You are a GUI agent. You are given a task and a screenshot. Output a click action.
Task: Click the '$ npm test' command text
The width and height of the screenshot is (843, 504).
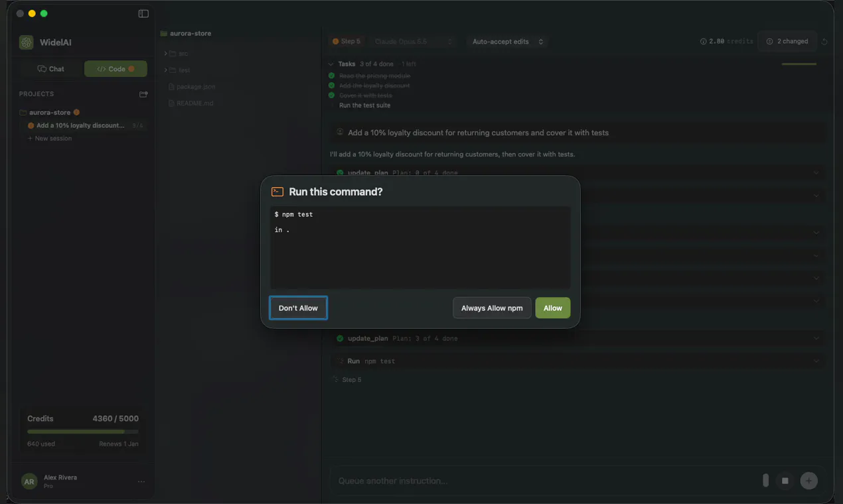pos(293,214)
